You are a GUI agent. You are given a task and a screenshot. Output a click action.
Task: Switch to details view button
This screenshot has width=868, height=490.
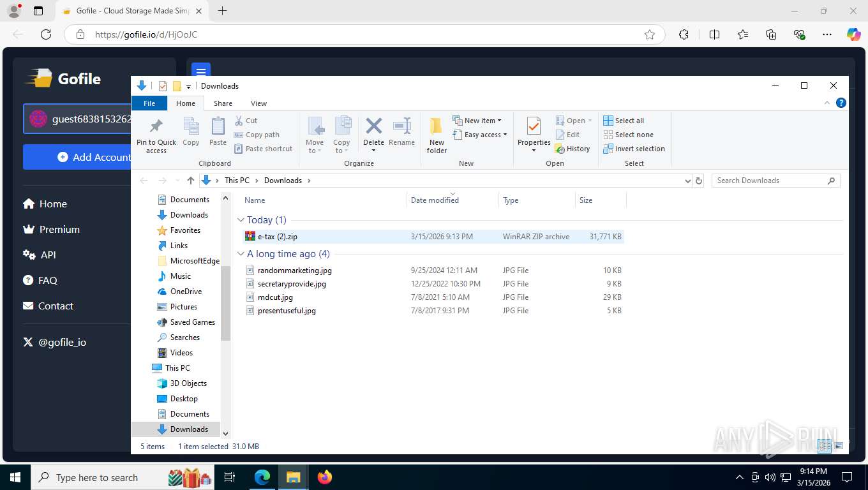click(825, 446)
